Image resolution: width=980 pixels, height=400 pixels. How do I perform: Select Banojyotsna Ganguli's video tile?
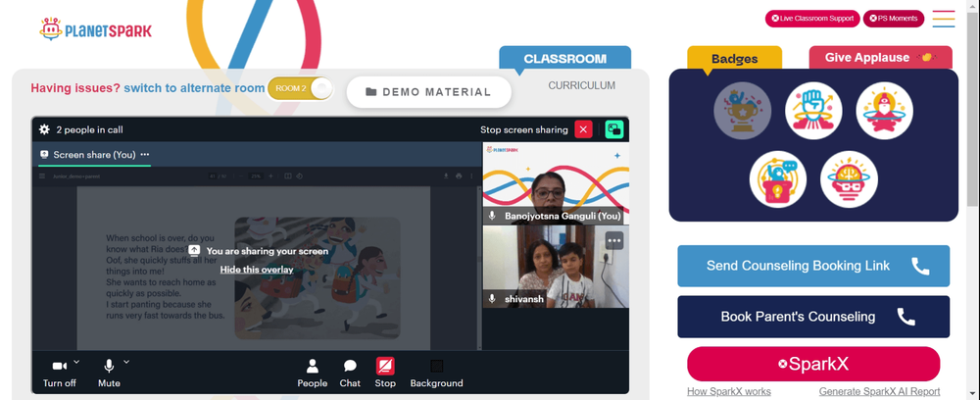click(x=556, y=183)
